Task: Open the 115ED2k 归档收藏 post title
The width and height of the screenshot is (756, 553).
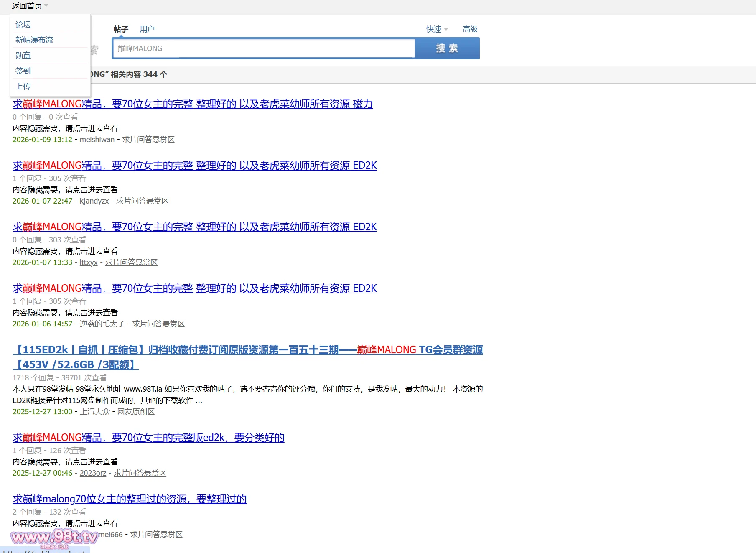Action: click(247, 350)
